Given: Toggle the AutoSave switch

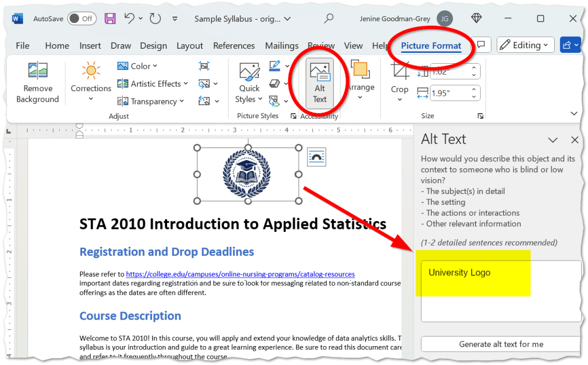Looking at the screenshot, I should click(82, 18).
